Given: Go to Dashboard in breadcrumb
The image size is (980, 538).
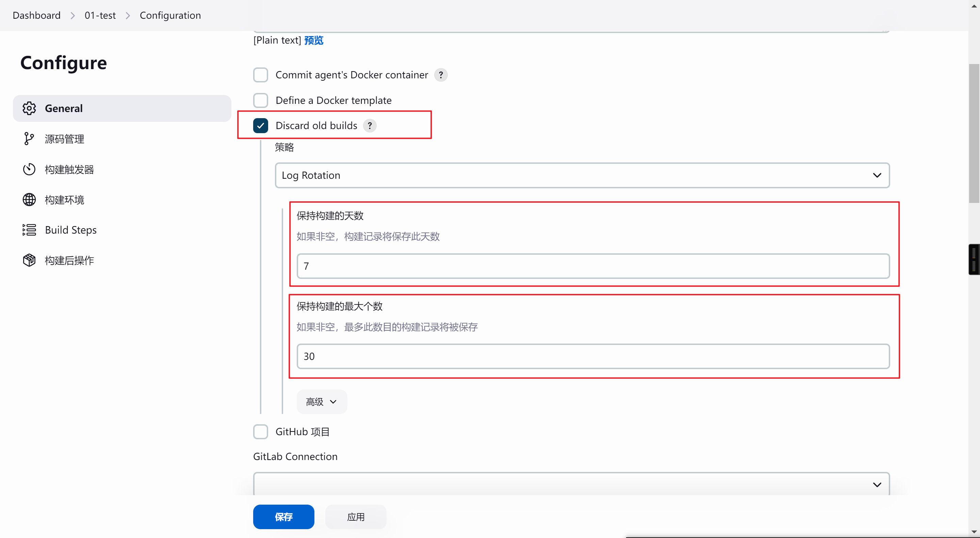Looking at the screenshot, I should pyautogui.click(x=36, y=15).
